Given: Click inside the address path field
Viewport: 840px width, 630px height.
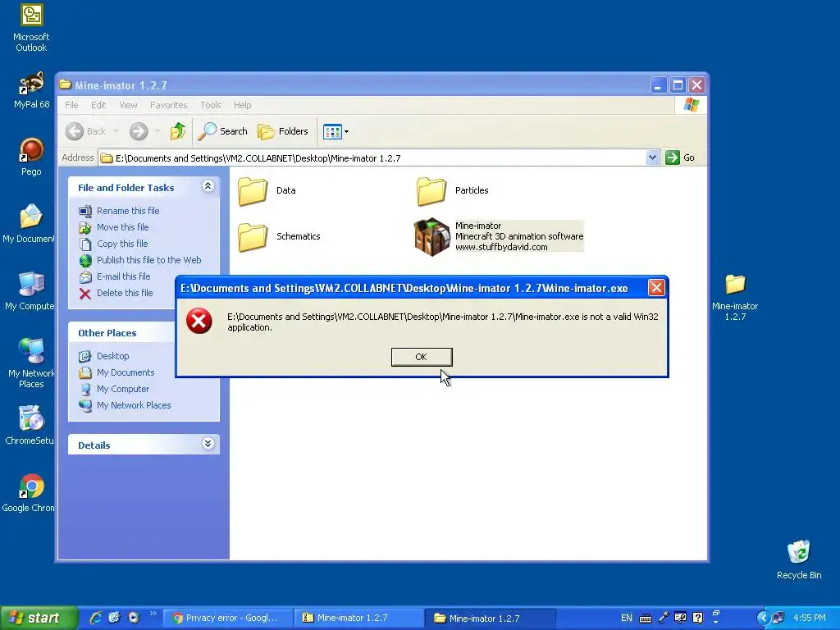Looking at the screenshot, I should (372, 158).
